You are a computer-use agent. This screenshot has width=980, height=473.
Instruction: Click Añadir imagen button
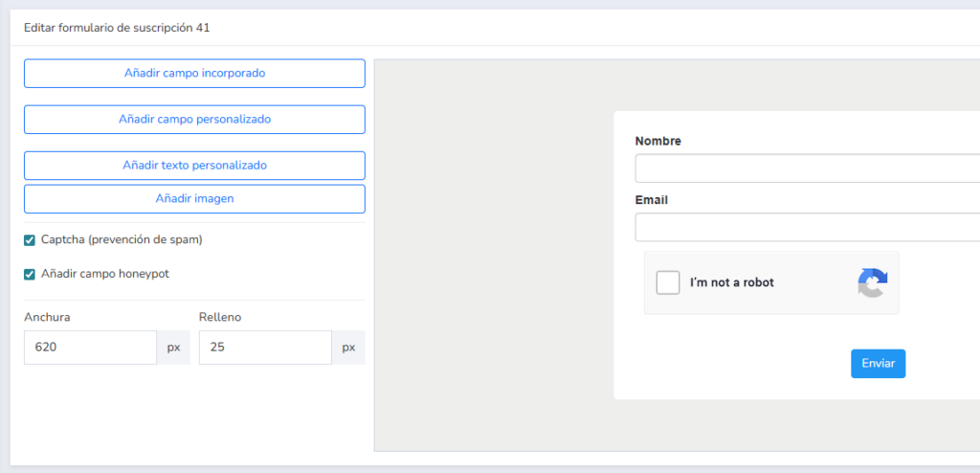(194, 199)
